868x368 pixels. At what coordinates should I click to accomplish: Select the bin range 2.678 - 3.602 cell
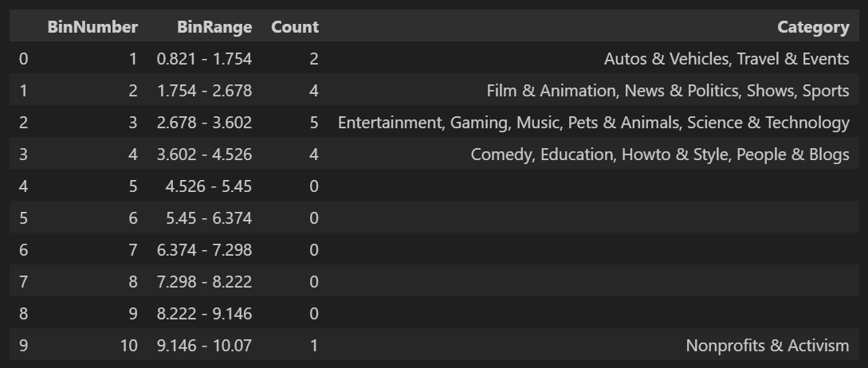click(204, 123)
